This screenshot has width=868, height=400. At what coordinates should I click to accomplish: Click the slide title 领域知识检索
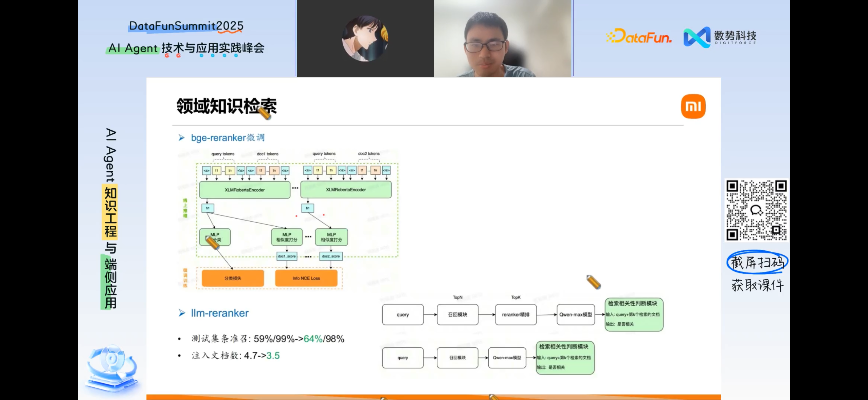227,106
